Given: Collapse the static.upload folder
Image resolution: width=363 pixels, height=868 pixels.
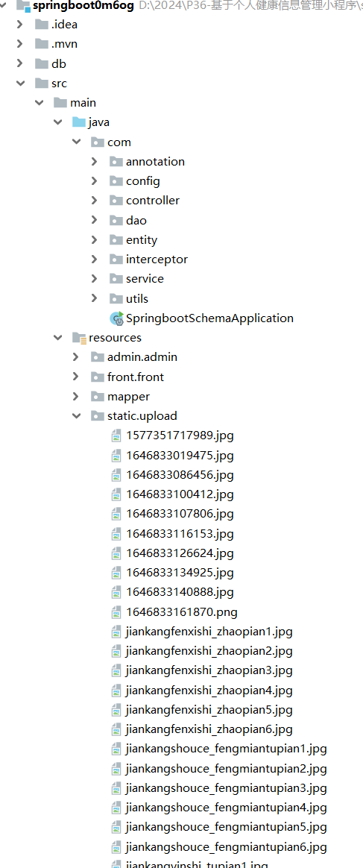Looking at the screenshot, I should [x=76, y=416].
